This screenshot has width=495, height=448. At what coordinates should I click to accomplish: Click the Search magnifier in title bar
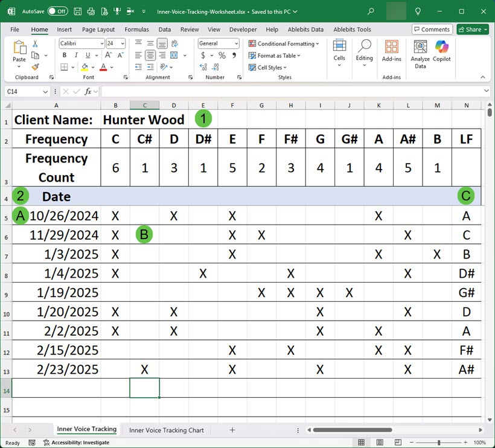[371, 11]
